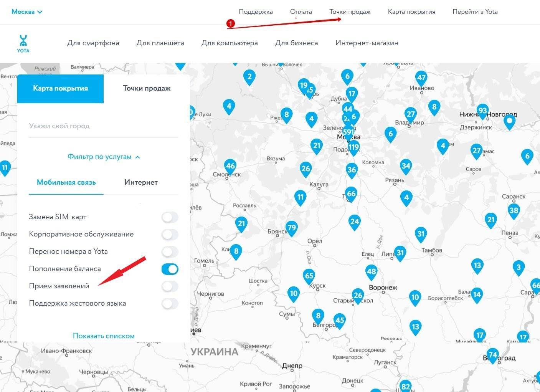Image resolution: width=540 pixels, height=392 pixels.
Task: Click map cluster marker 27 at Владимир
Action: click(411, 114)
